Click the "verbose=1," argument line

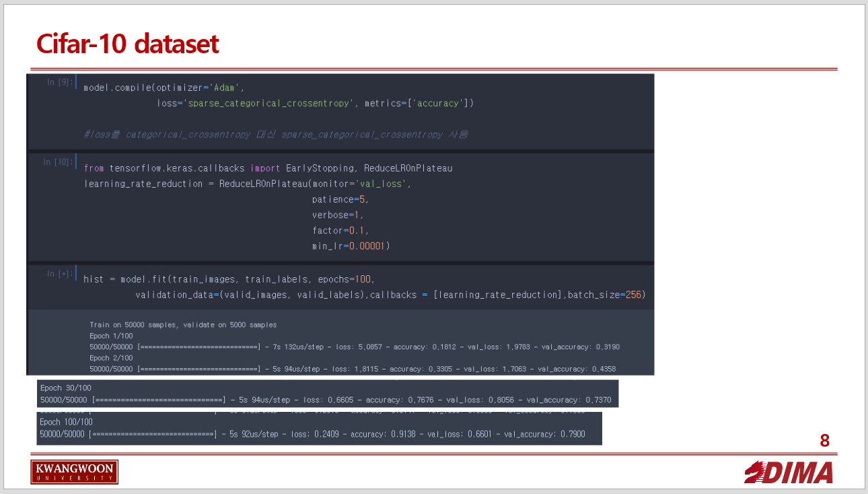[x=337, y=215]
